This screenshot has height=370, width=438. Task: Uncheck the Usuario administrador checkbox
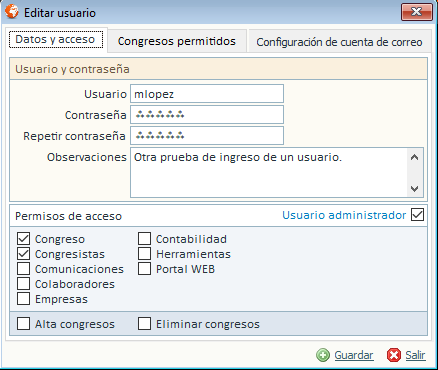pos(417,215)
